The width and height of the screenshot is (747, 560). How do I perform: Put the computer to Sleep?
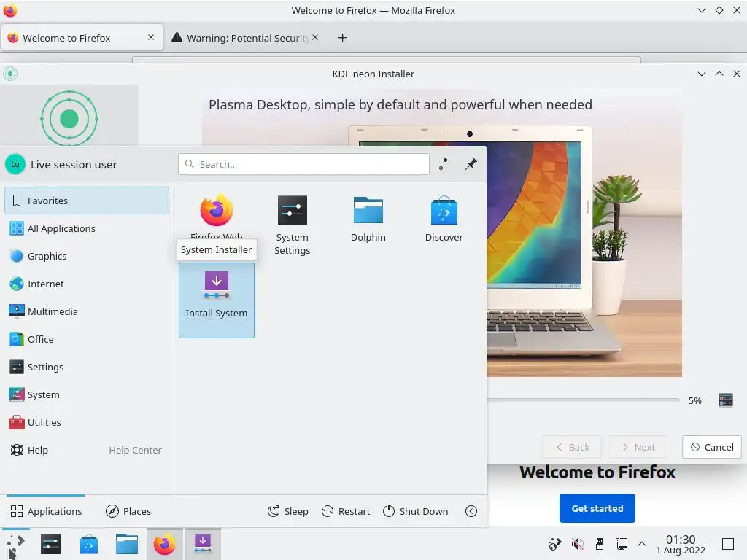click(287, 511)
